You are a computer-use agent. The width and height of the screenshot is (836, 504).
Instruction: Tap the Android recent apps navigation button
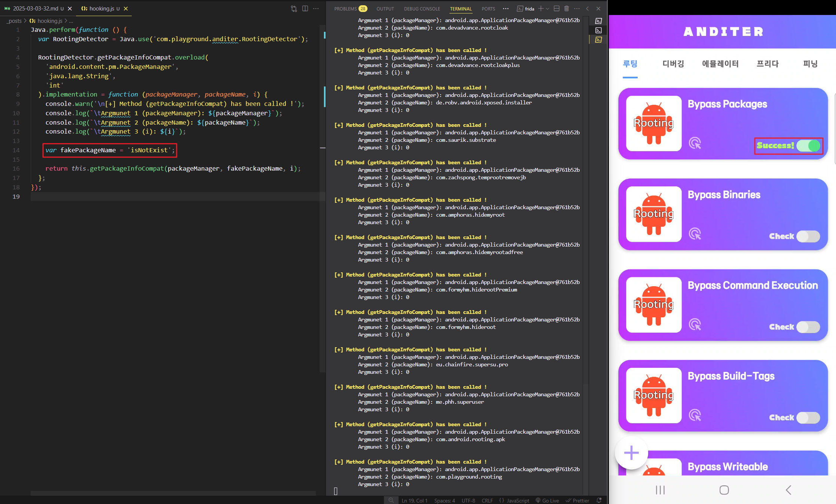660,490
